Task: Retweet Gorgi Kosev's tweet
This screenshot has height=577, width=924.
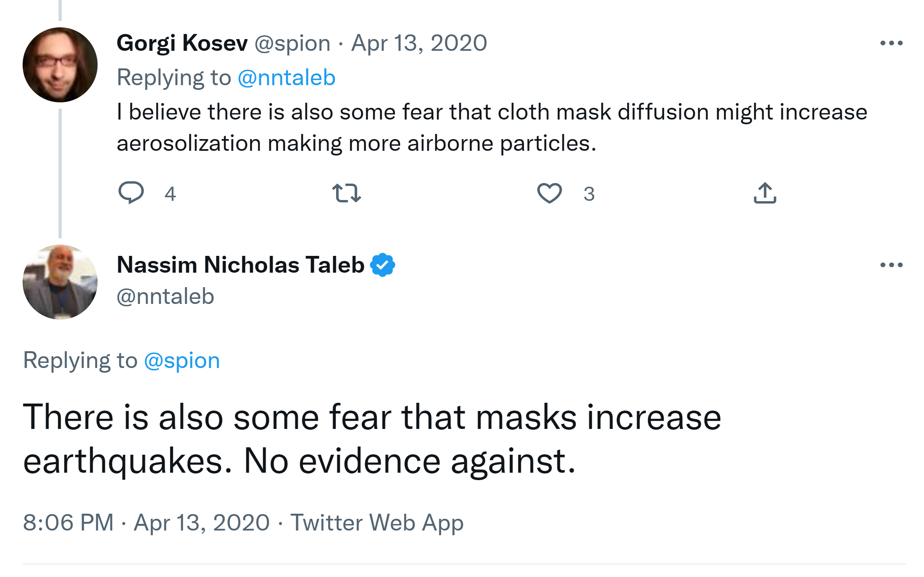Action: coord(346,193)
